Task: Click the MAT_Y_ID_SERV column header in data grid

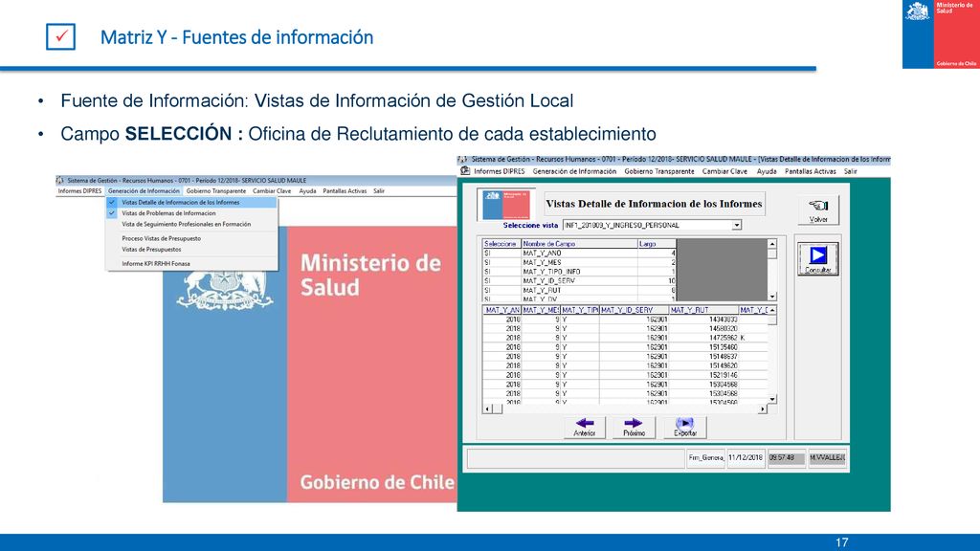Action: (x=634, y=310)
